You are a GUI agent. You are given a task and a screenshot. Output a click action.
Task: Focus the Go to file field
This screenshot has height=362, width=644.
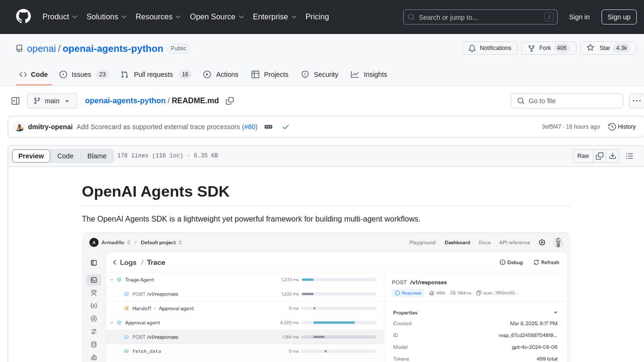[x=567, y=101]
